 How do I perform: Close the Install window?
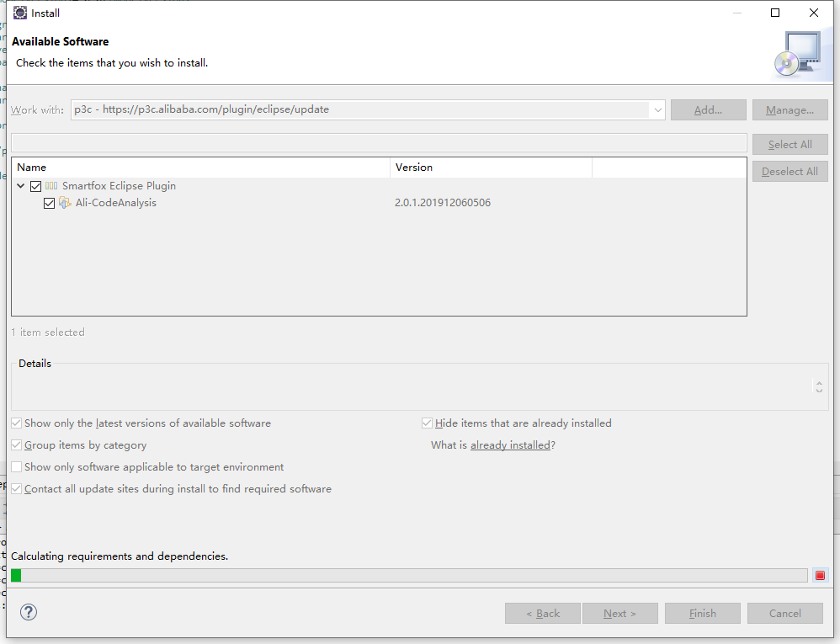pyautogui.click(x=813, y=13)
